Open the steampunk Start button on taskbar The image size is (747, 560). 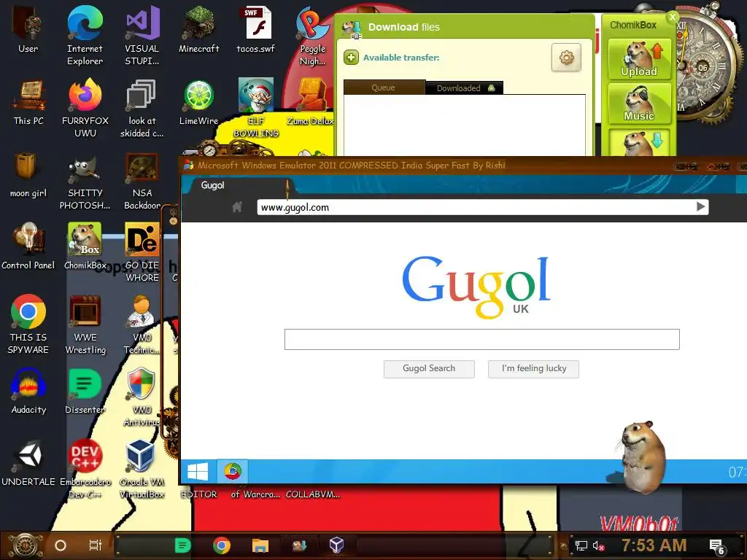click(x=26, y=545)
